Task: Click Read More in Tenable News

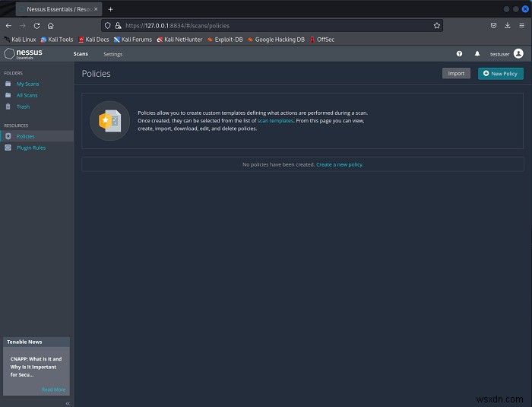Action: click(x=54, y=390)
